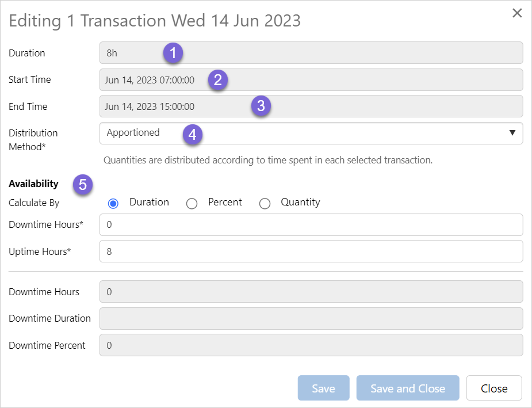This screenshot has height=408, width=532.
Task: Select the Quantity radio button
Action: point(265,203)
